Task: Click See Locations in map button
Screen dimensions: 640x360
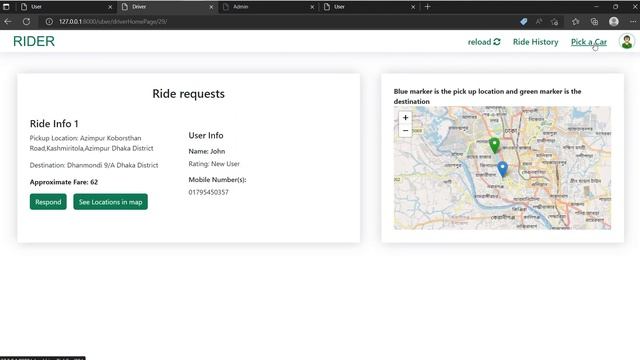Action: (x=110, y=202)
